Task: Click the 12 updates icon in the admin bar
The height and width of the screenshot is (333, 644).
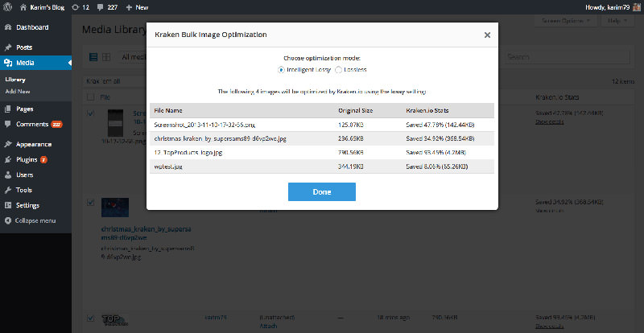Action: 80,7
